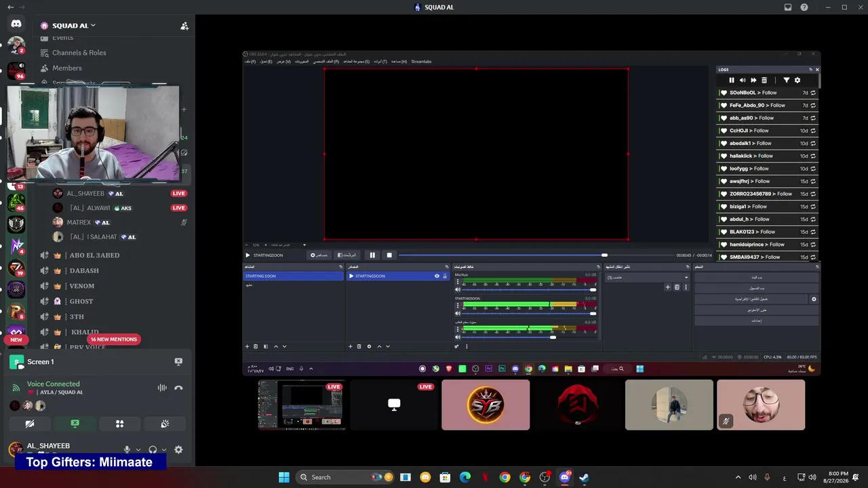
Task: Move selected scene up in list
Action: click(275, 346)
